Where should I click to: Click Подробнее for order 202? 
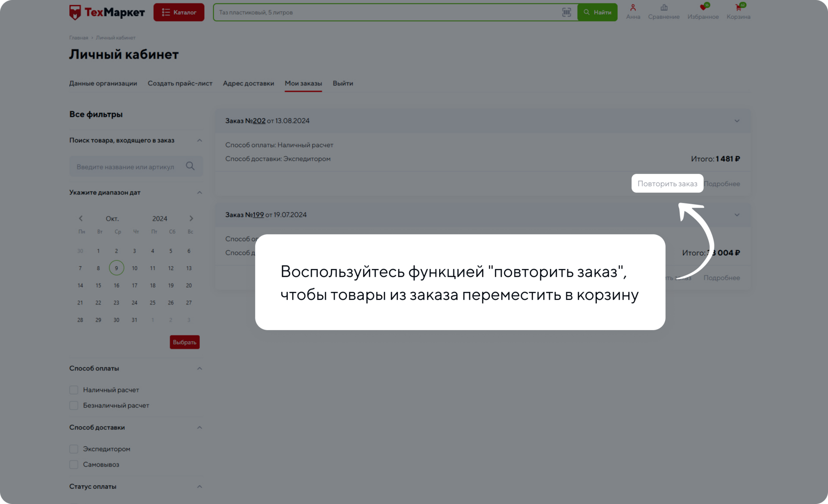point(722,184)
